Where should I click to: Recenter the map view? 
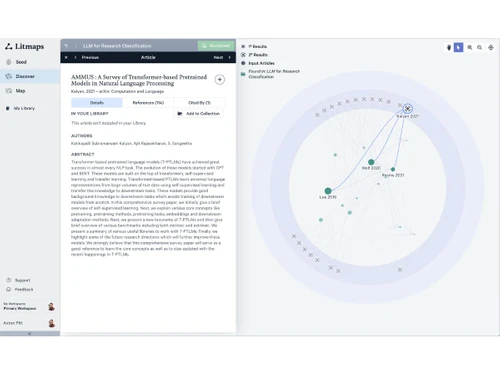[x=491, y=48]
